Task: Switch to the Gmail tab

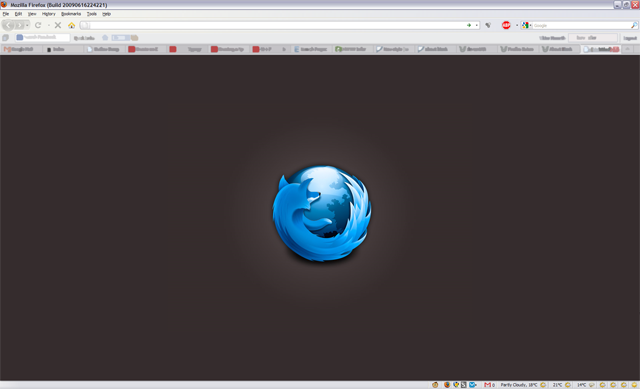Action: [21, 49]
